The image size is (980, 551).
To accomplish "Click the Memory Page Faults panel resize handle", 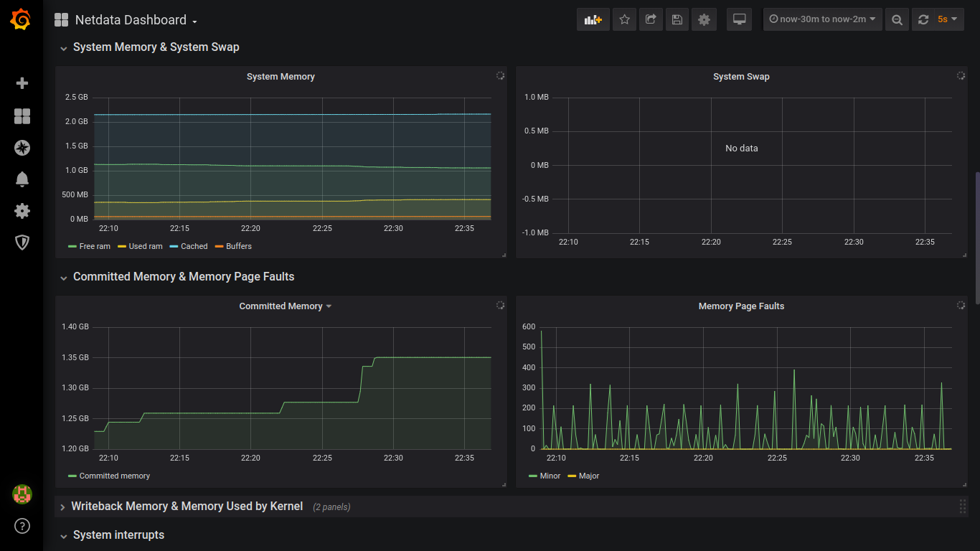I will tap(964, 484).
